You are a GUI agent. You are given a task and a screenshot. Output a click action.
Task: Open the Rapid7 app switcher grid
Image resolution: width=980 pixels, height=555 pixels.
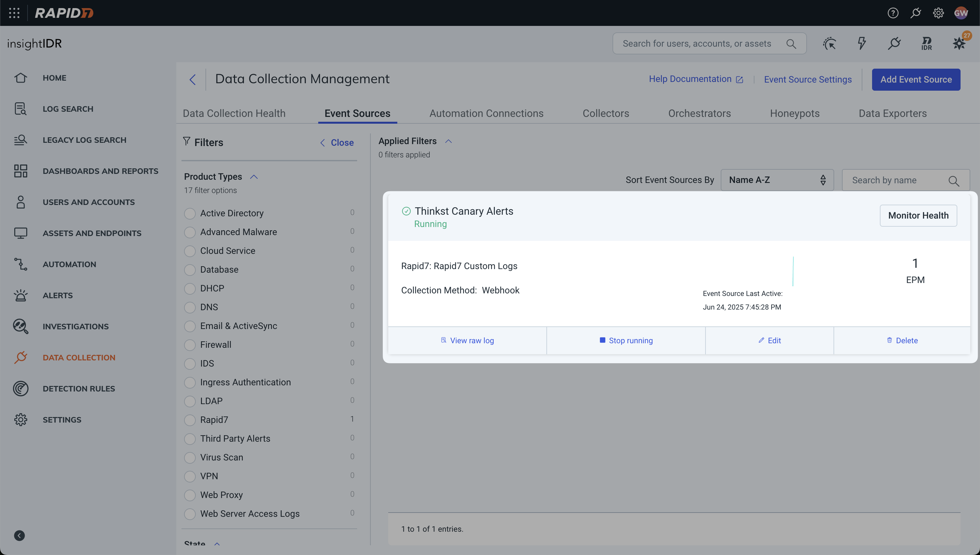coord(14,13)
